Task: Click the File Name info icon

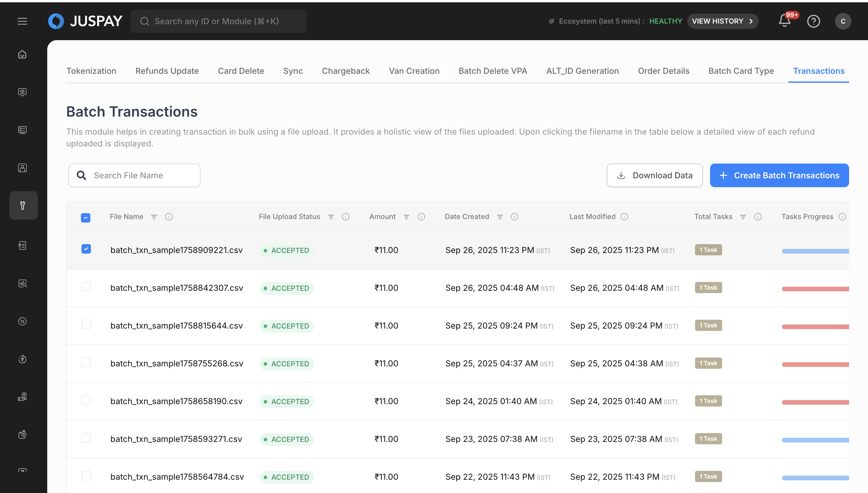Action: coord(169,217)
